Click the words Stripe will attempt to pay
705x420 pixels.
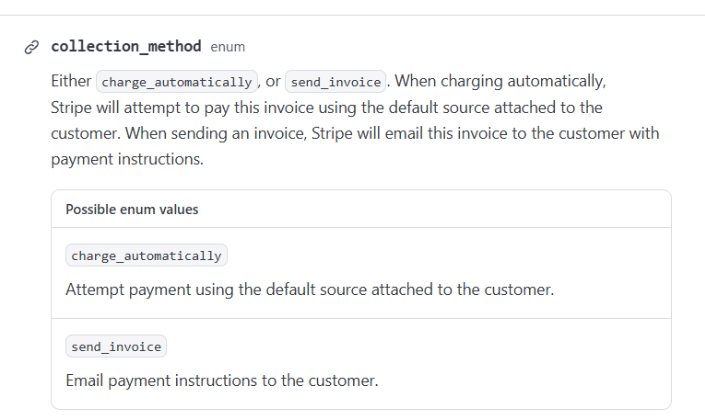137,107
